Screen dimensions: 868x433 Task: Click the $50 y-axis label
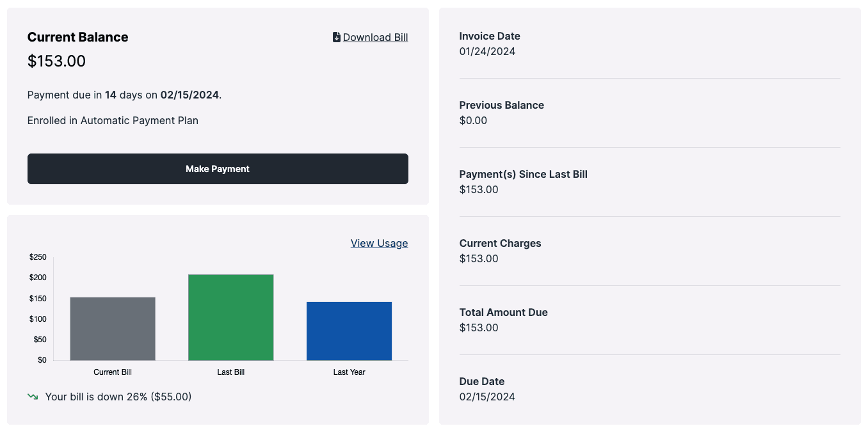tap(40, 339)
